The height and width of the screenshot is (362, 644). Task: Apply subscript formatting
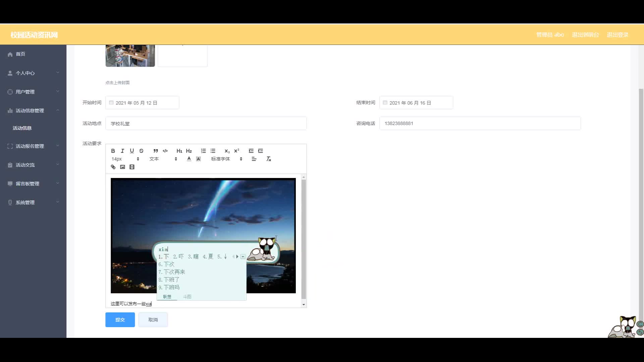(227, 151)
